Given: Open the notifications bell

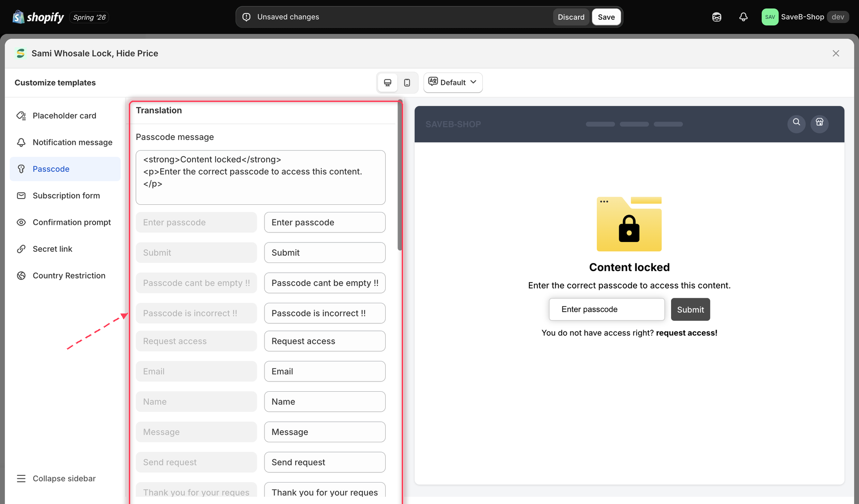Looking at the screenshot, I should coord(743,17).
